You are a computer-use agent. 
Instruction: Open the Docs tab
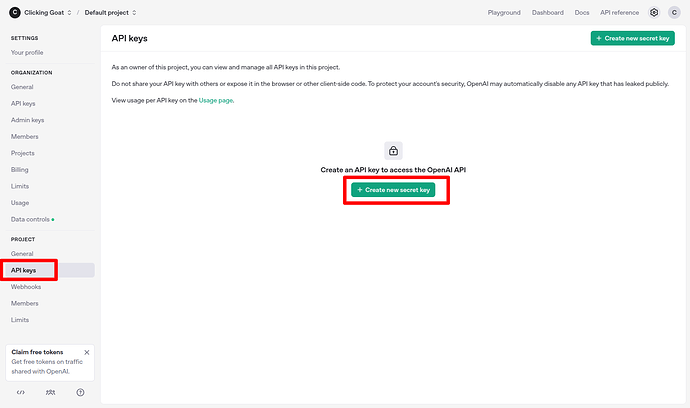[x=582, y=12]
